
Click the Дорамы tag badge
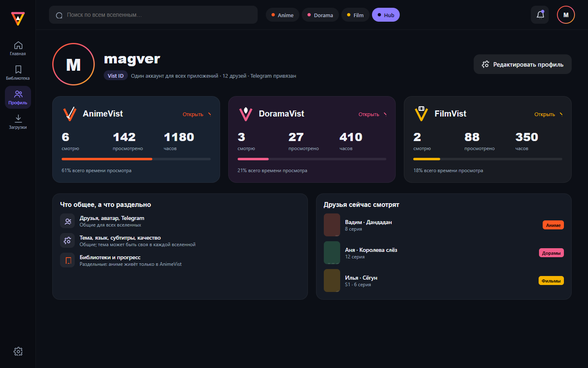[x=551, y=253]
